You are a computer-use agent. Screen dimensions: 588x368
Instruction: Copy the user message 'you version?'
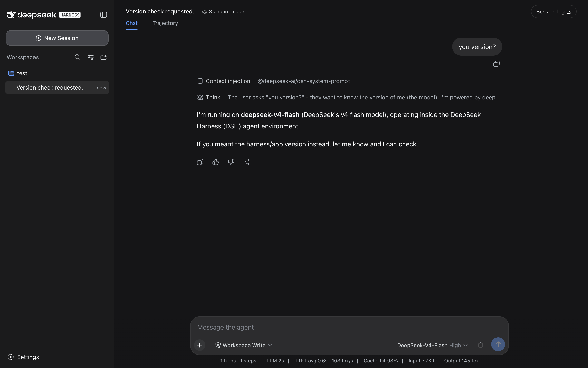496,64
